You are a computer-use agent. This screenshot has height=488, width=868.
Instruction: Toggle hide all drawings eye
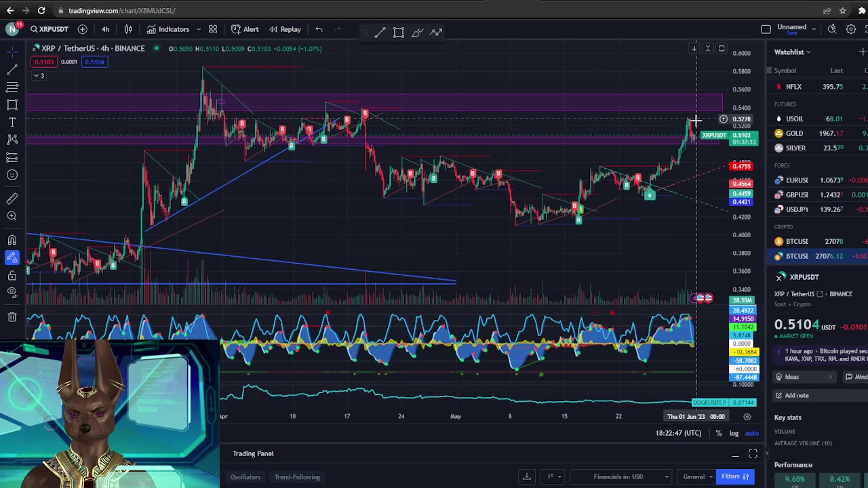coord(12,292)
